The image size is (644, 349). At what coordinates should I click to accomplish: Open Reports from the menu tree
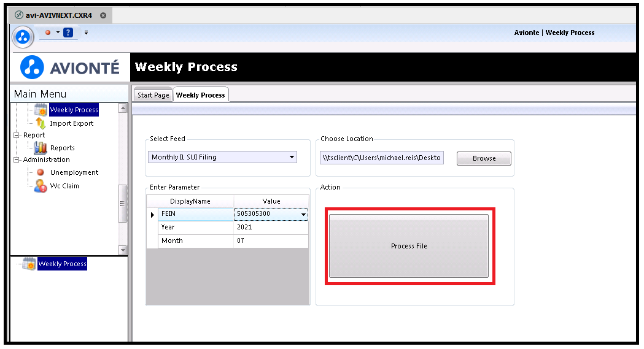tap(63, 148)
